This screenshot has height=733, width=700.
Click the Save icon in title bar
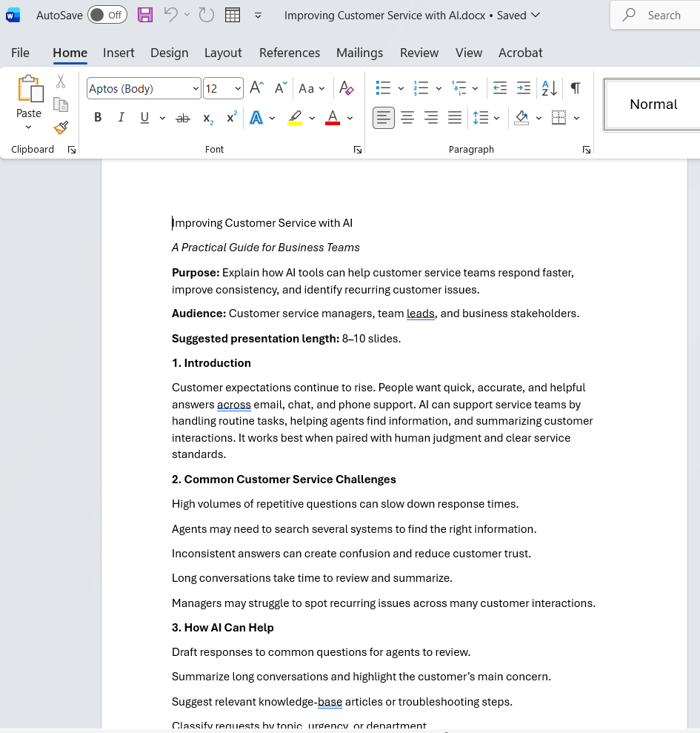pyautogui.click(x=145, y=15)
